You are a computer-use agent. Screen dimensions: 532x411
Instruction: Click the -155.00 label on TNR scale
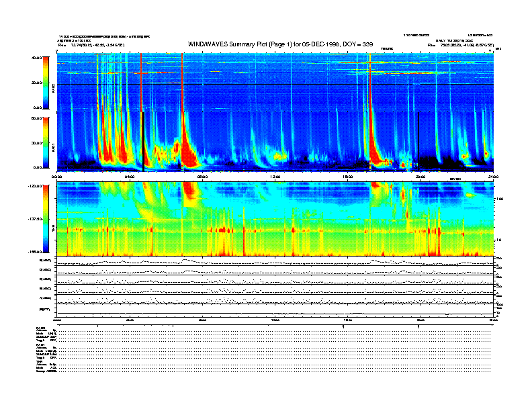coord(36,252)
